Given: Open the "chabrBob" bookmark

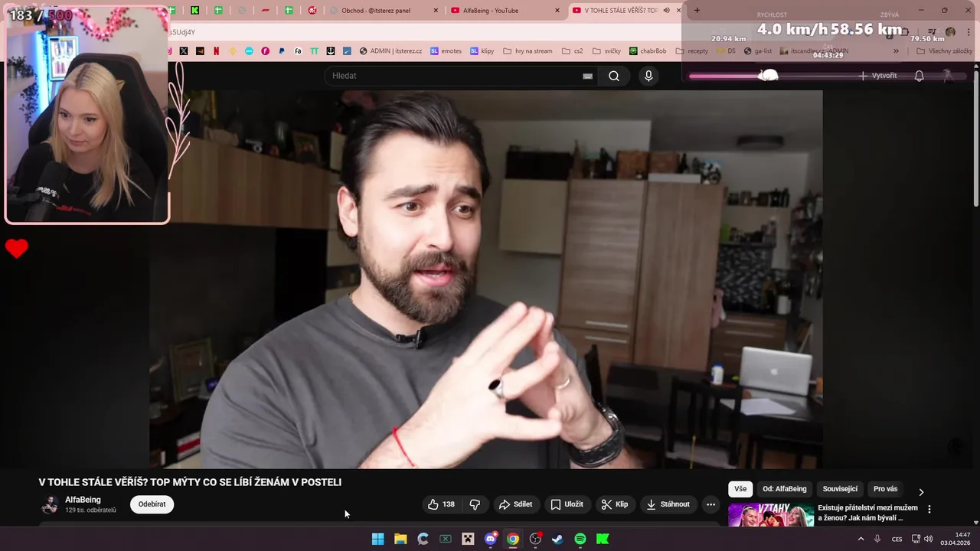Looking at the screenshot, I should (648, 51).
